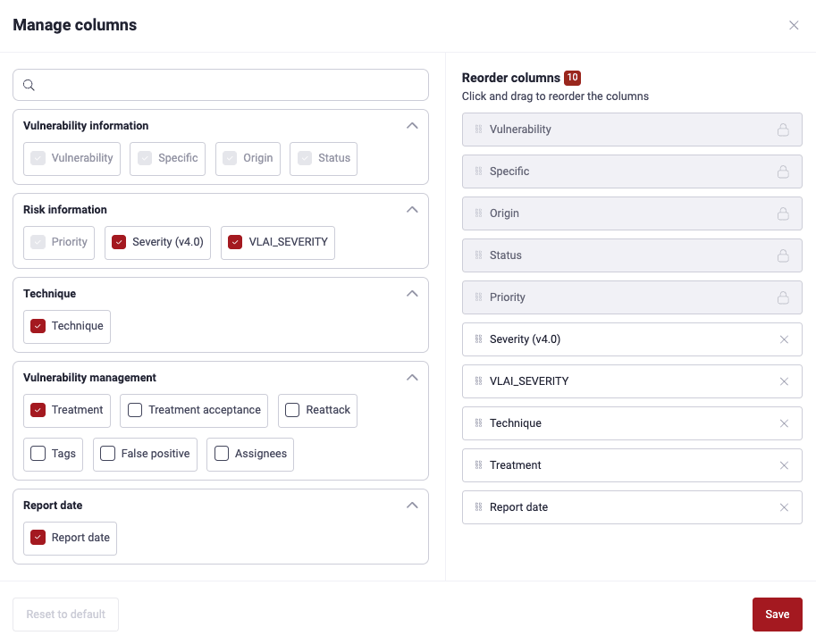This screenshot has width=816, height=644.
Task: Collapse the Technique section chevron
Action: (x=412, y=293)
